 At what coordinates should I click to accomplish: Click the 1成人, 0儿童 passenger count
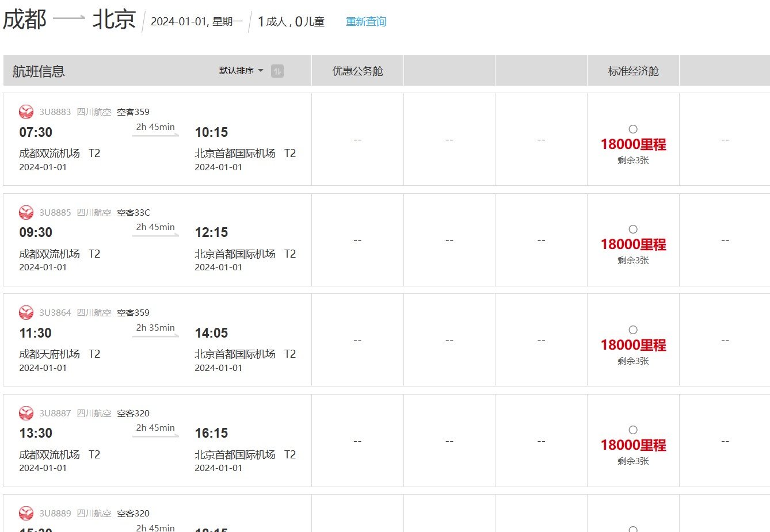click(291, 22)
